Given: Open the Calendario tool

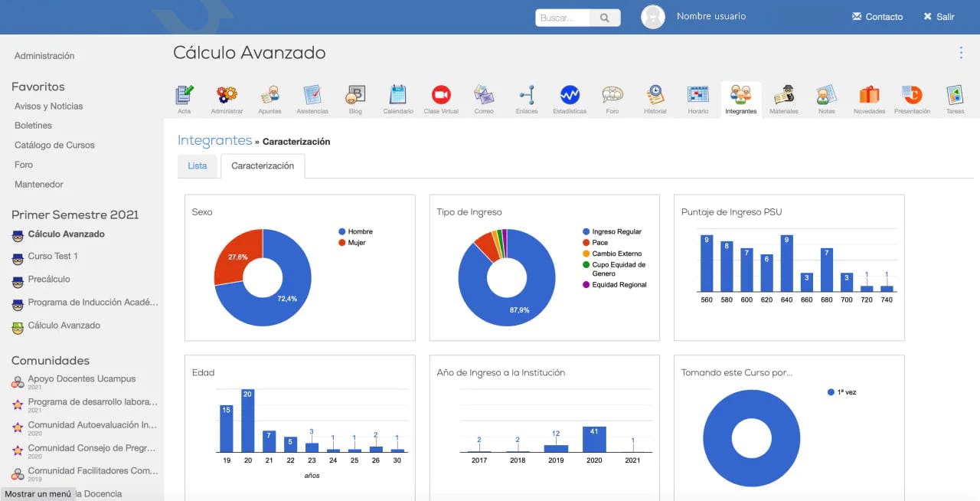Looking at the screenshot, I should point(397,98).
